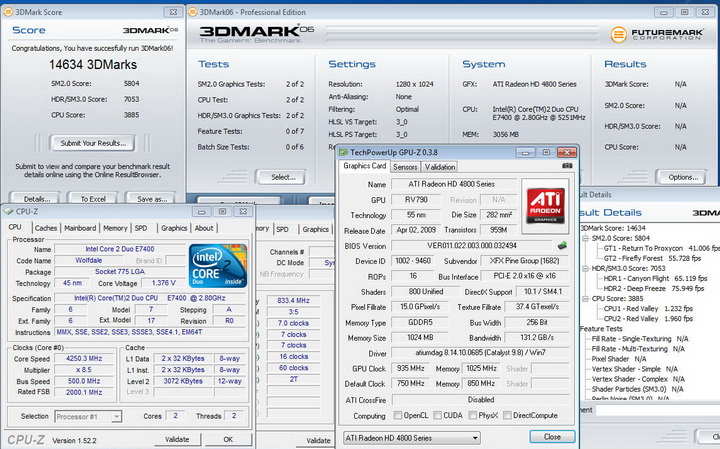Click the Graphics tab in background CPU-Z
The height and width of the screenshot is (449, 720).
coord(315,229)
